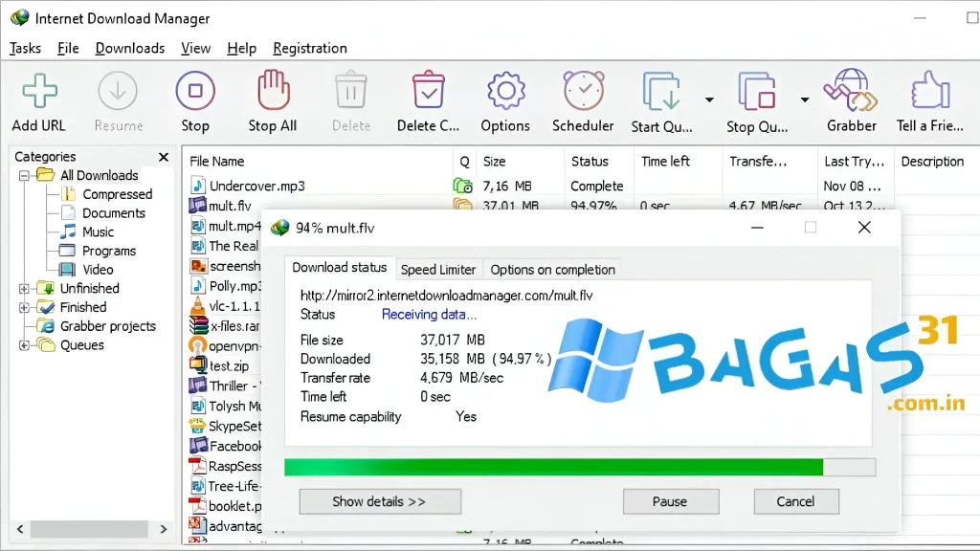
Task: Click the booklet PDF file icon
Action: point(197,505)
